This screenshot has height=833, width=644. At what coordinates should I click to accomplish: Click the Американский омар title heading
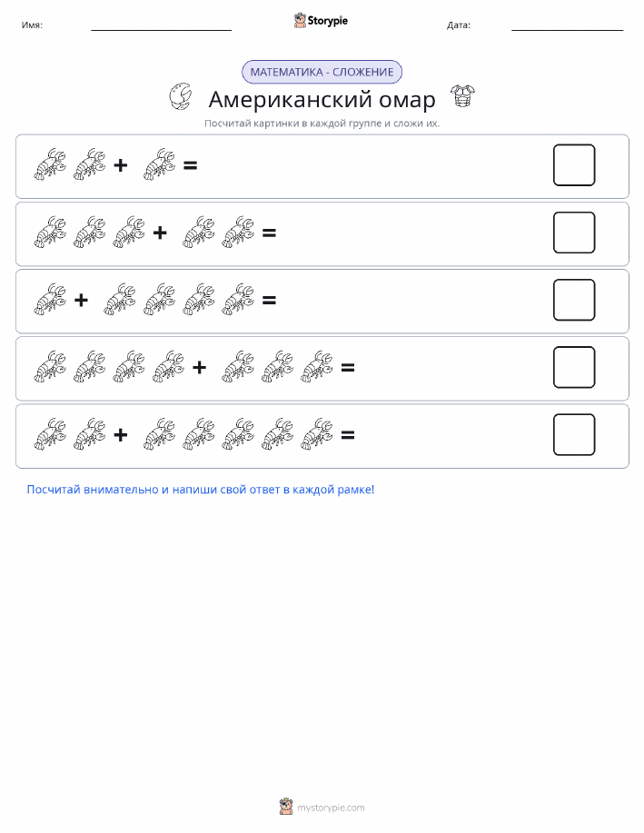[322, 99]
